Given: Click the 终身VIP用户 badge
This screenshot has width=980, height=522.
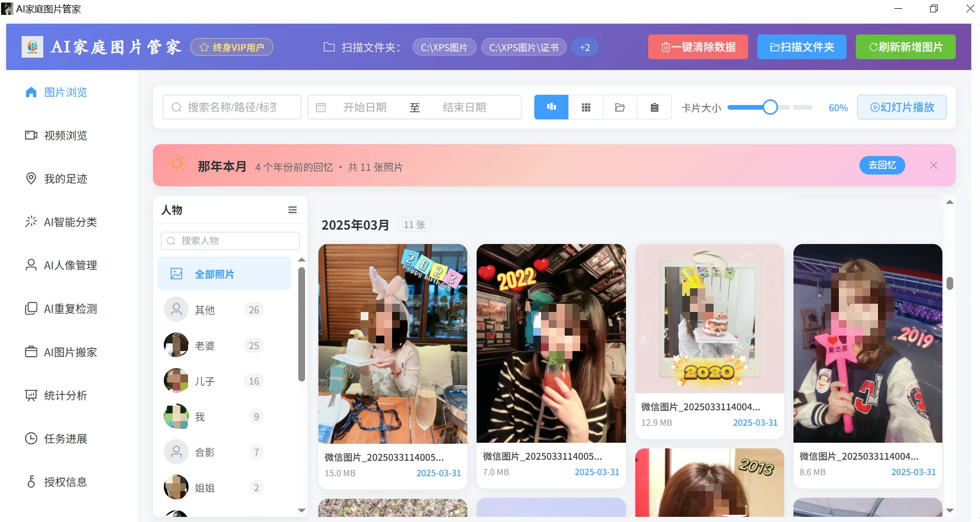Looking at the screenshot, I should coord(232,47).
